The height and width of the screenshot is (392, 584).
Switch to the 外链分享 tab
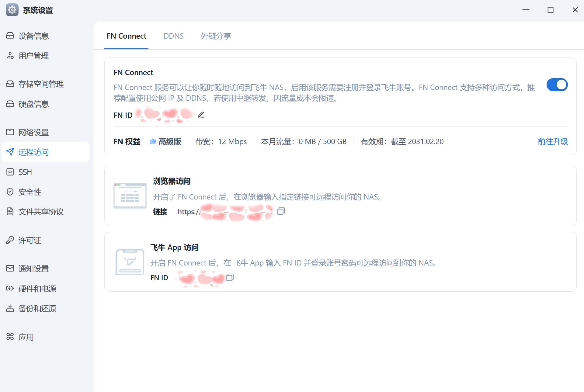point(216,36)
